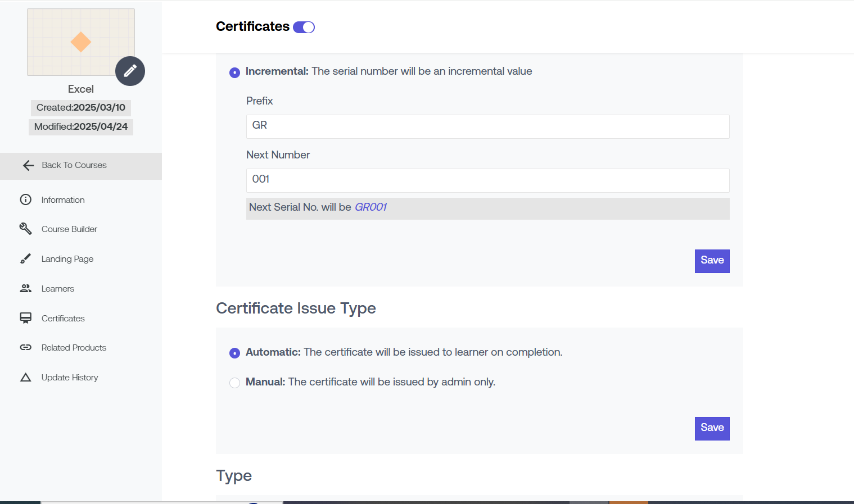
Task: Choose Manual certificate issue type
Action: click(235, 383)
